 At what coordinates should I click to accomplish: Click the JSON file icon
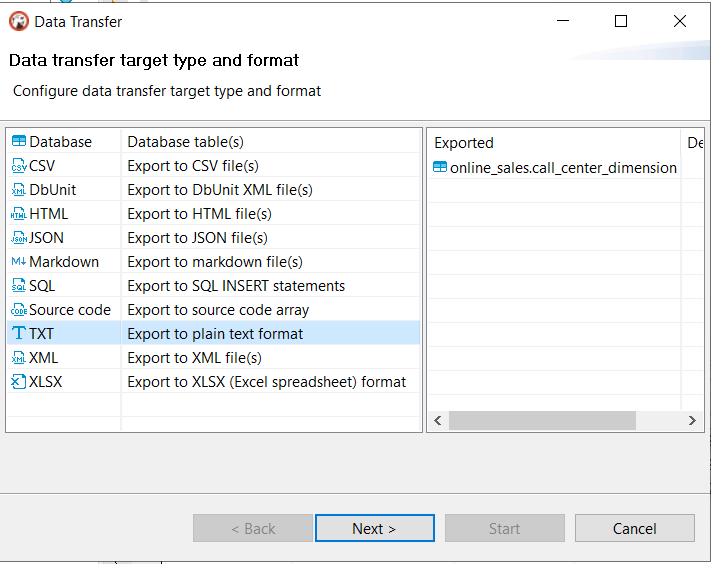pyautogui.click(x=19, y=238)
